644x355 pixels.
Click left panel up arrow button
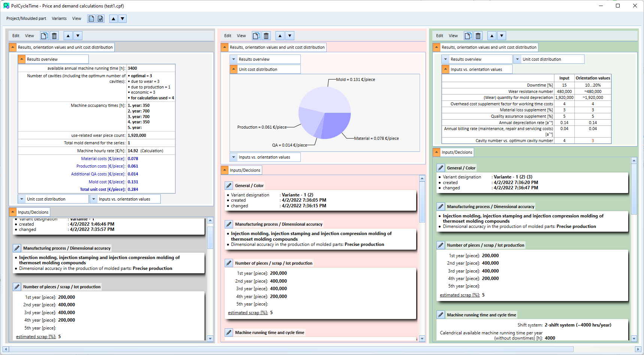(x=68, y=36)
